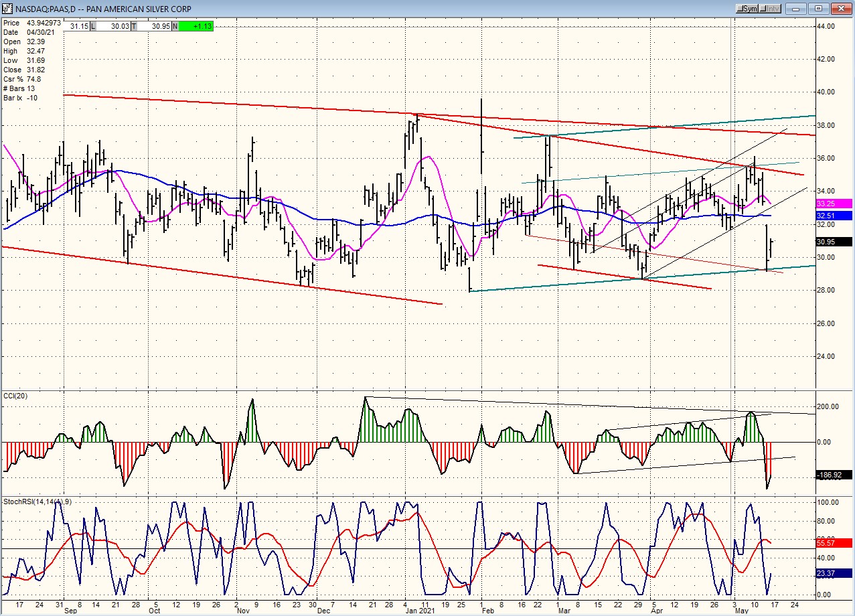Click the Close value 31.82
Viewport: 855px width, 616px height.
(x=37, y=70)
